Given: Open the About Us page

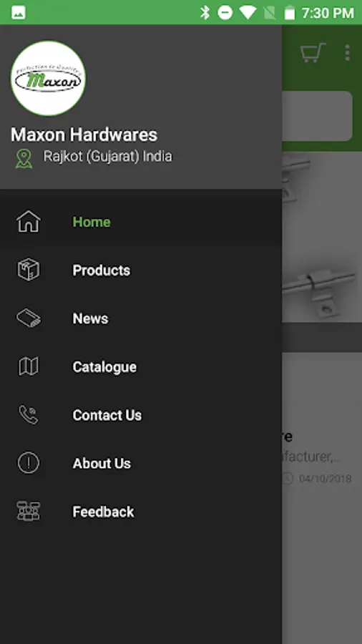Looking at the screenshot, I should 141,463.
